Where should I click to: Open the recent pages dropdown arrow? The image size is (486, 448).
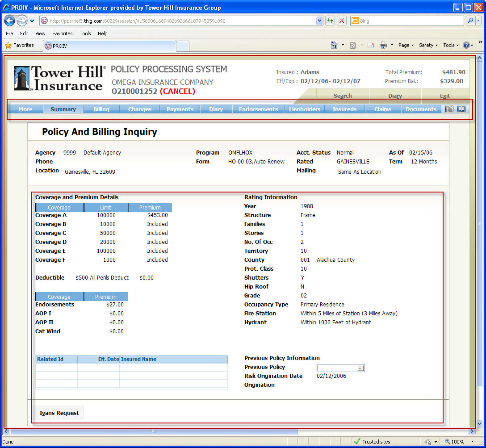(32, 21)
